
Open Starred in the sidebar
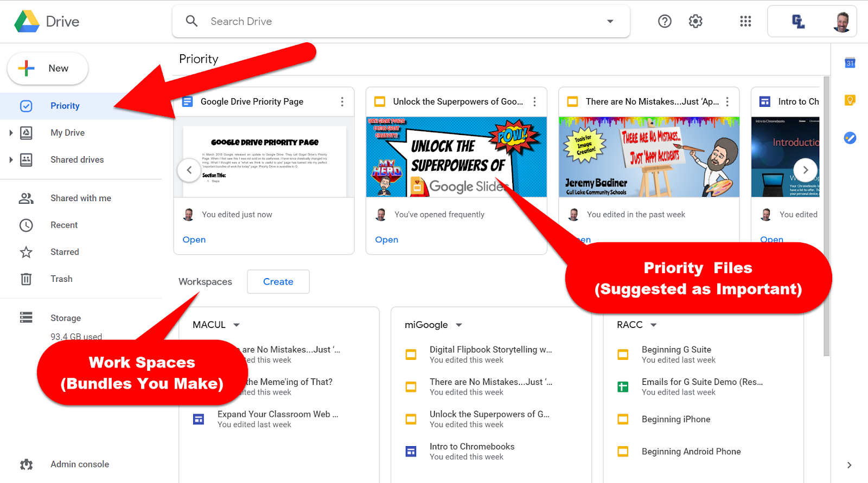click(65, 252)
